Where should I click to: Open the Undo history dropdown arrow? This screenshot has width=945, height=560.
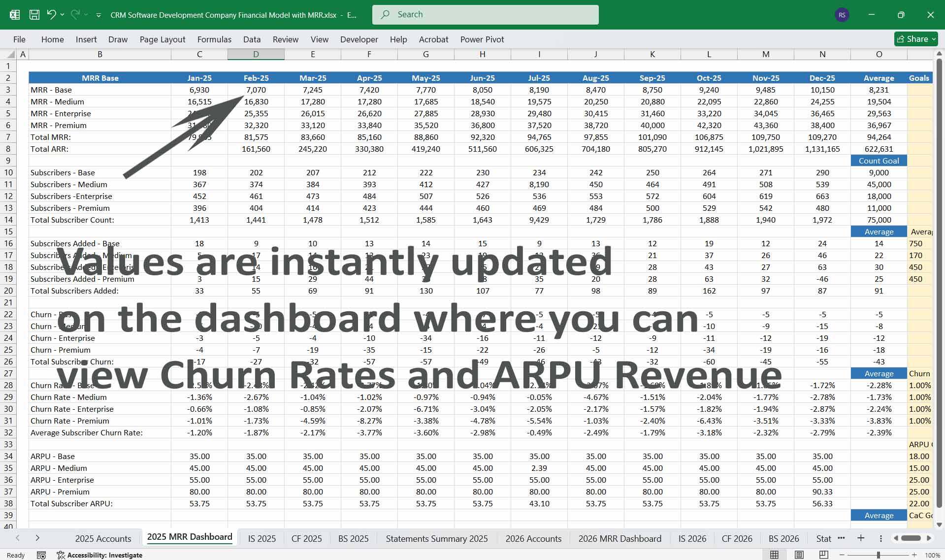(x=62, y=15)
